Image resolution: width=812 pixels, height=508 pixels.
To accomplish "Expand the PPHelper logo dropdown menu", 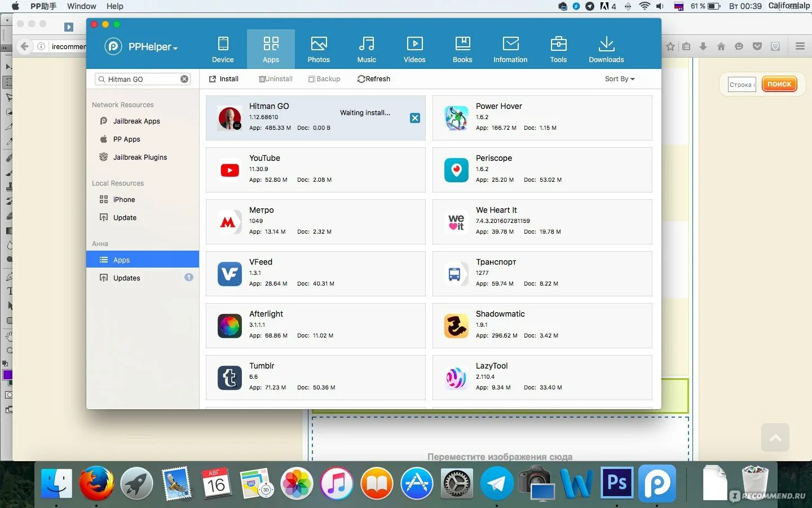I will (142, 47).
